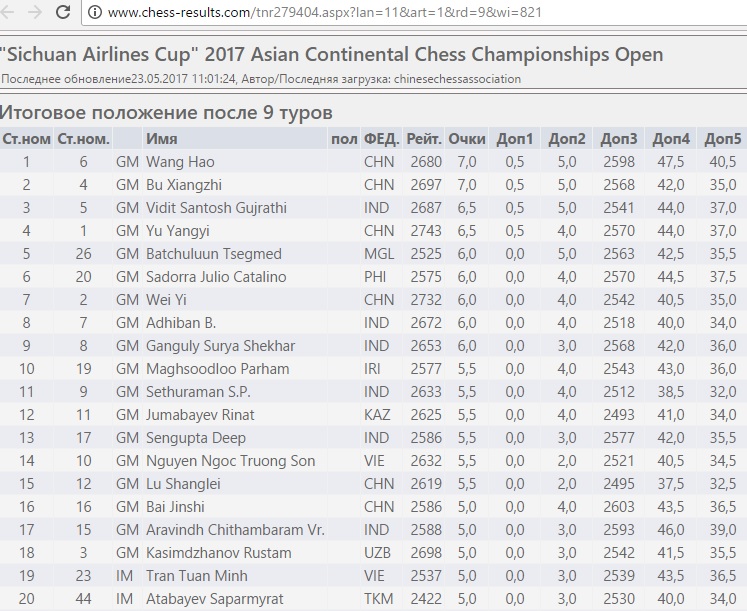This screenshot has width=747, height=611.
Task: Click the Доп3 column header
Action: [618, 139]
